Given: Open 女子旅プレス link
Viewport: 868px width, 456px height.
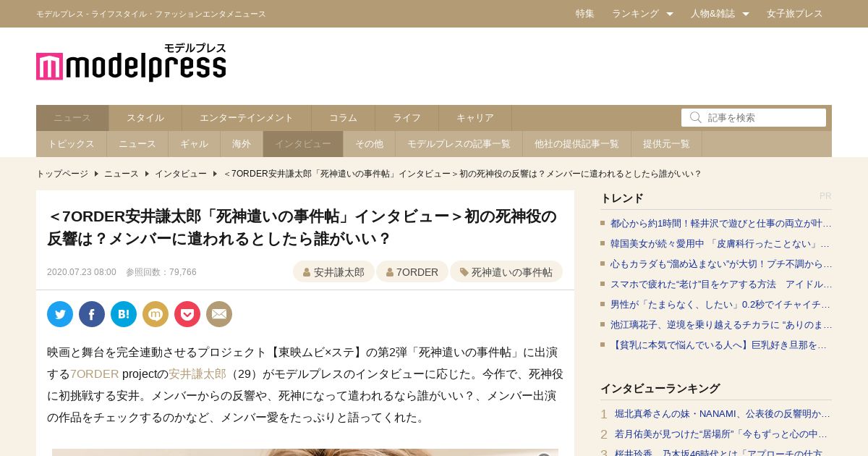Looking at the screenshot, I should point(795,14).
